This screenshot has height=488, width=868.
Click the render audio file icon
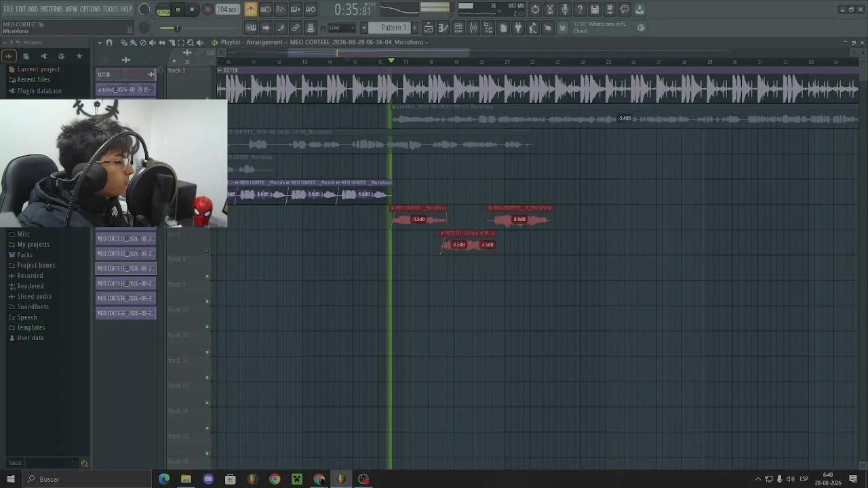coord(610,9)
